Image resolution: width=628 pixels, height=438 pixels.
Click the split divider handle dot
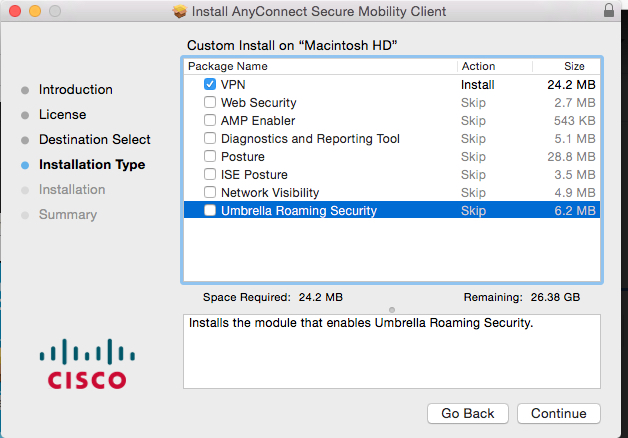392,310
